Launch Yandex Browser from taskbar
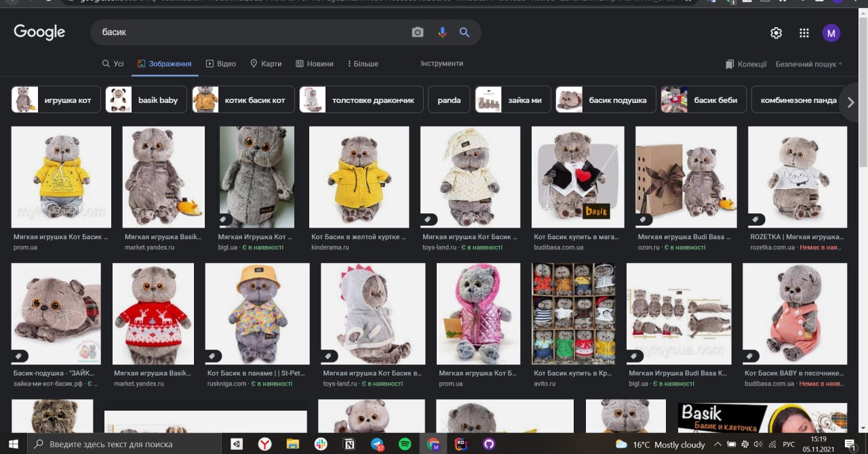The width and height of the screenshot is (868, 454). pyautogui.click(x=265, y=445)
